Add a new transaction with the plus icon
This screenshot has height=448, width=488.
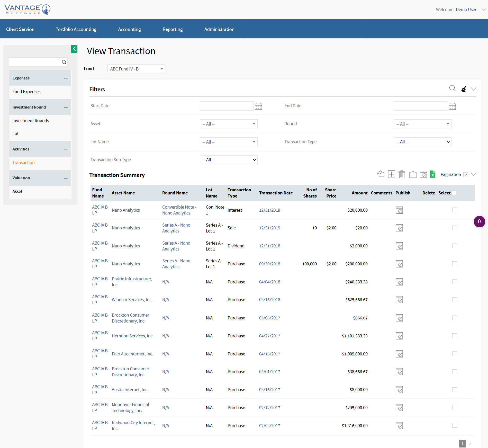point(391,174)
